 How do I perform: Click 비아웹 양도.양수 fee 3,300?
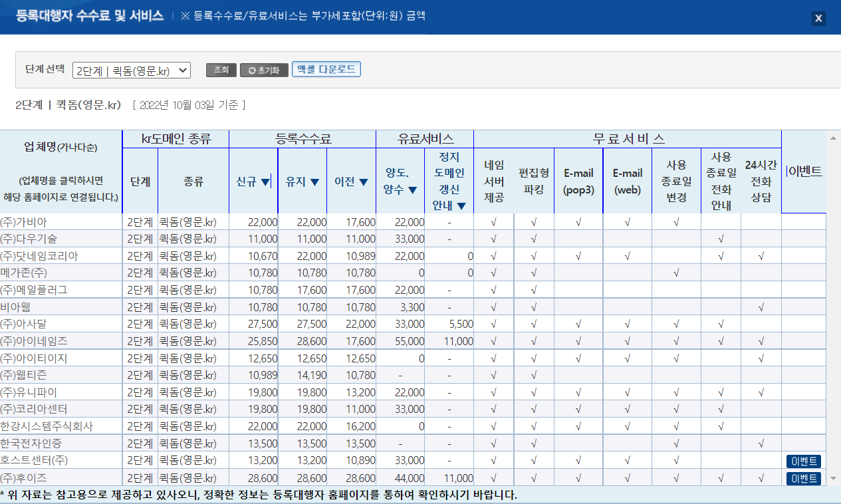[412, 307]
